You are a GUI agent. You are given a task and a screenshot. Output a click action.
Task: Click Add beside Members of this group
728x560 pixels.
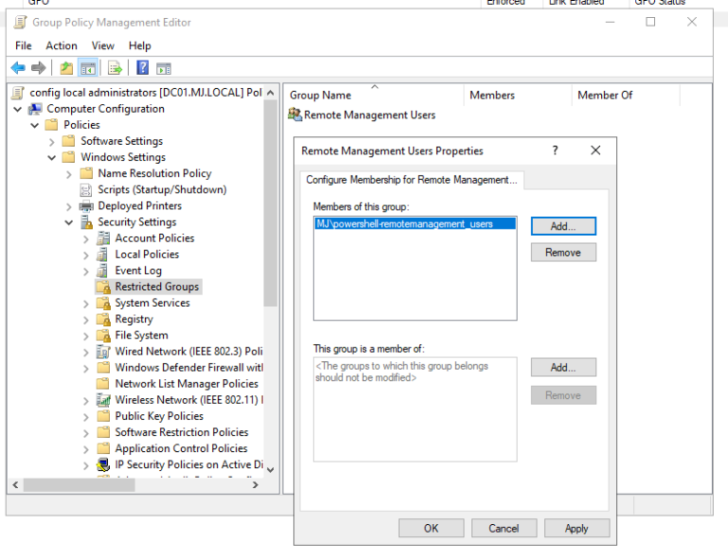(x=563, y=226)
